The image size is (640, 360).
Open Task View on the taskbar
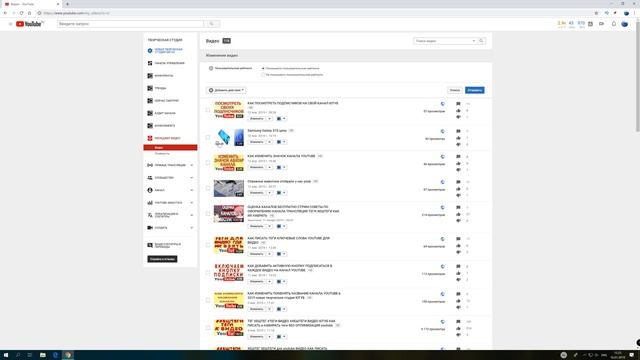pyautogui.click(x=30, y=355)
